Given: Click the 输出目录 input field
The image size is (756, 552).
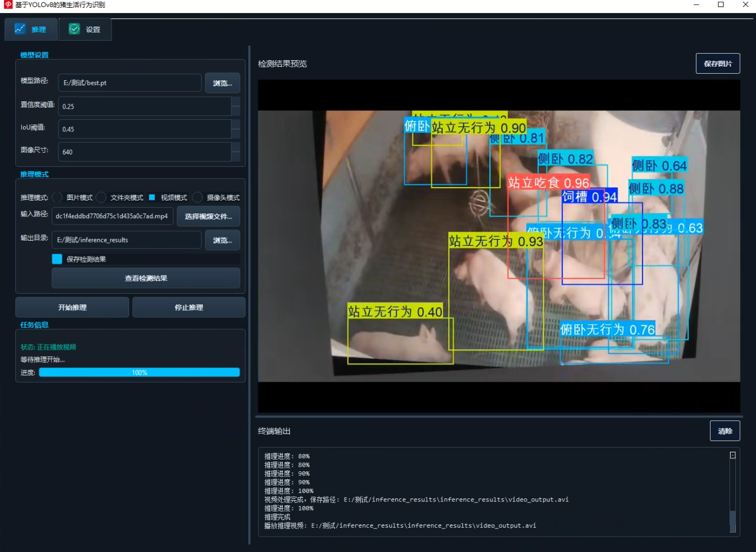Looking at the screenshot, I should pos(127,240).
